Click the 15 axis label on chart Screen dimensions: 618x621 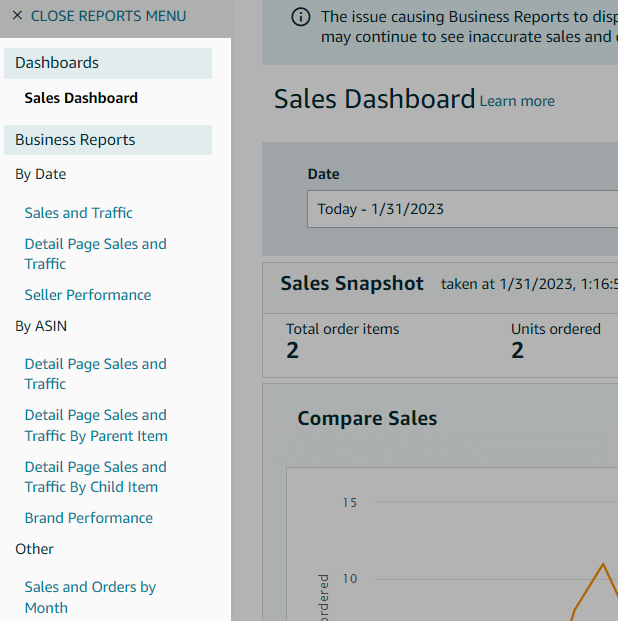click(349, 503)
